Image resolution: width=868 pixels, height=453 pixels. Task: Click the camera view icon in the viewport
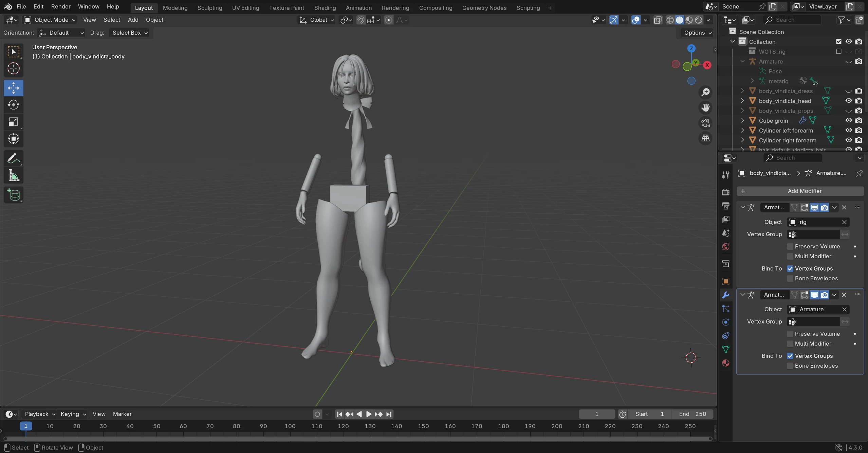705,123
